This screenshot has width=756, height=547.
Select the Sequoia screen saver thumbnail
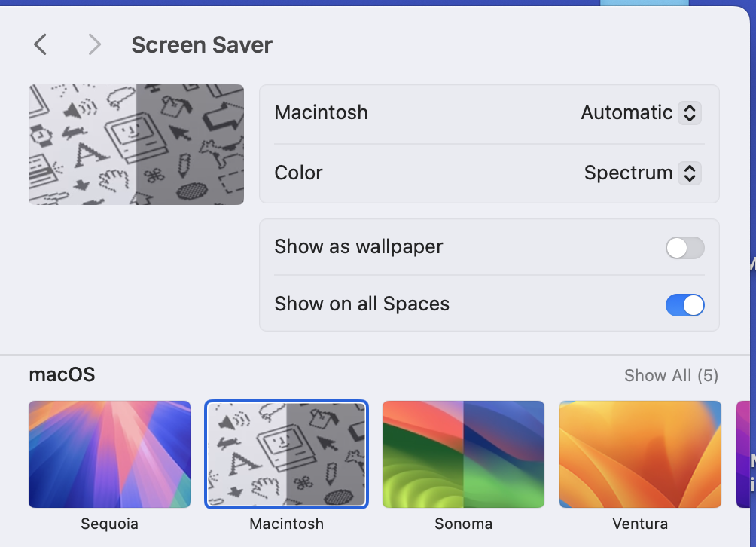pos(109,454)
